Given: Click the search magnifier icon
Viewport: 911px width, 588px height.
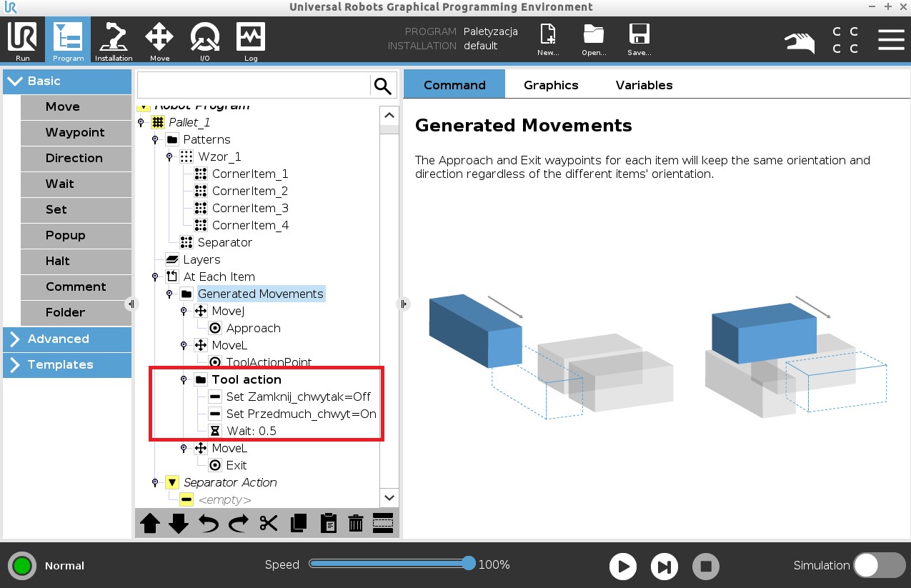Looking at the screenshot, I should point(383,86).
